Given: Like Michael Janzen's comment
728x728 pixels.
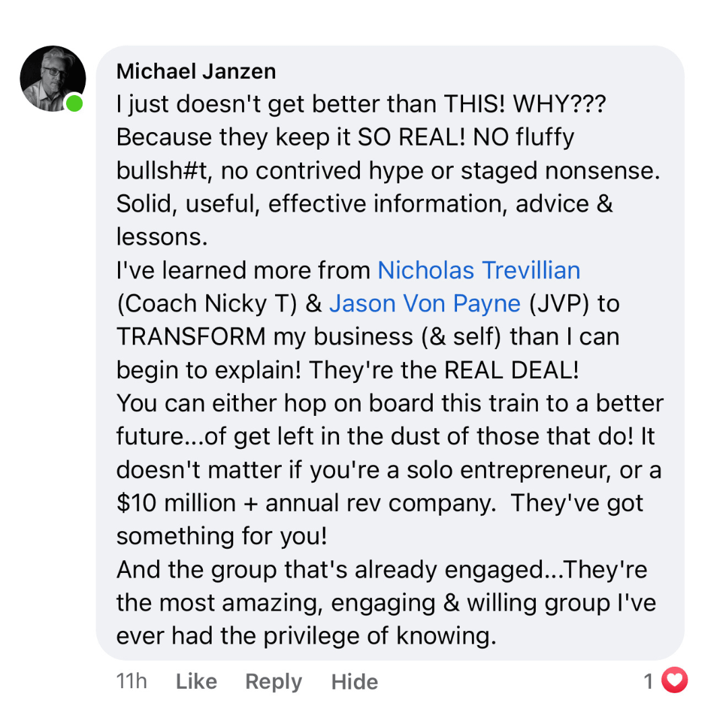Looking at the screenshot, I should [196, 681].
